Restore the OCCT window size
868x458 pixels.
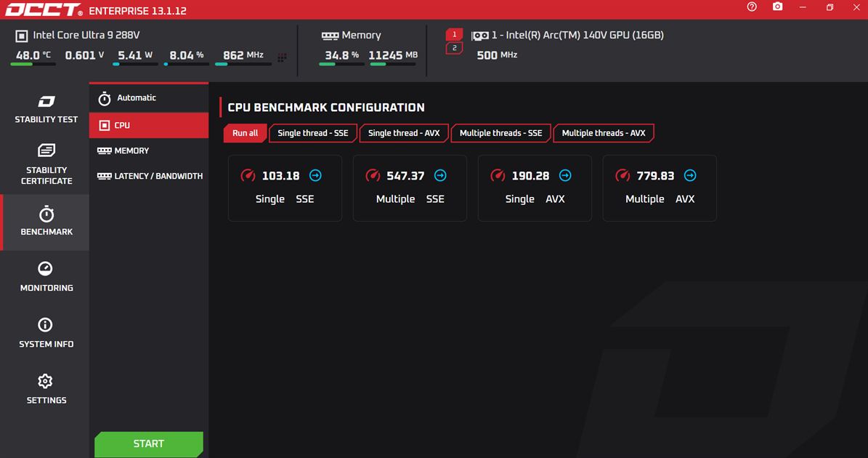(830, 7)
